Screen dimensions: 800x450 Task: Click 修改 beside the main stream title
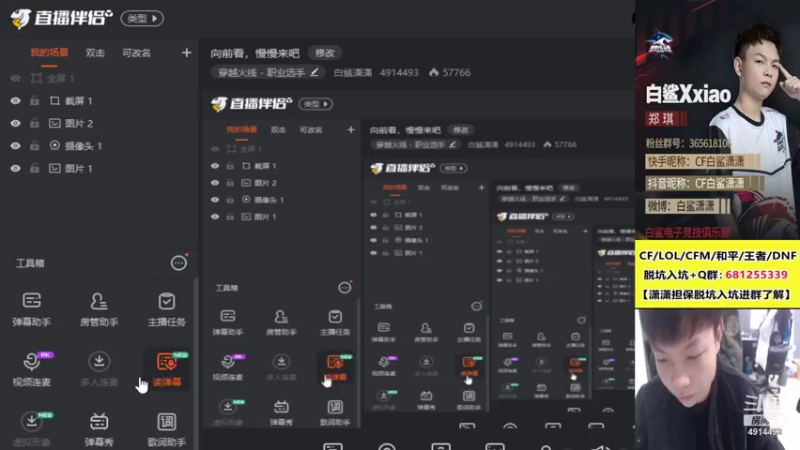click(x=325, y=53)
